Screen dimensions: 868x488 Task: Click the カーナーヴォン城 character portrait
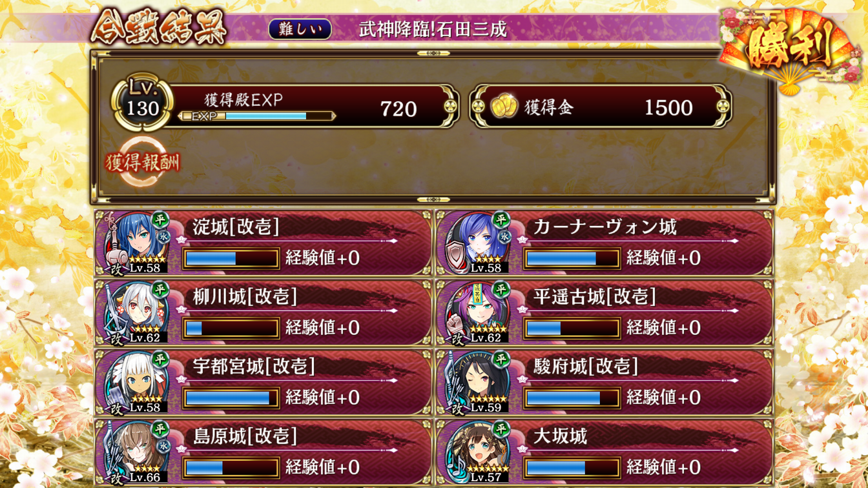[x=477, y=243]
